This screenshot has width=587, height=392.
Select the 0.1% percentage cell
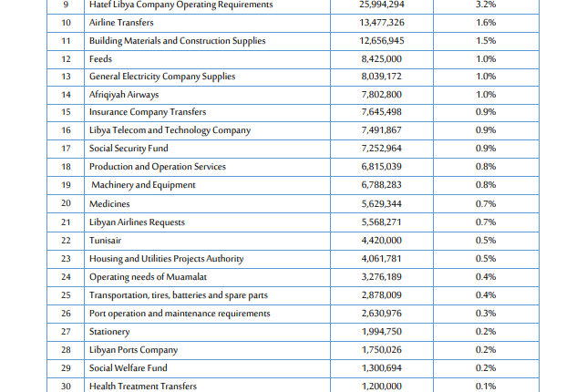point(486,387)
